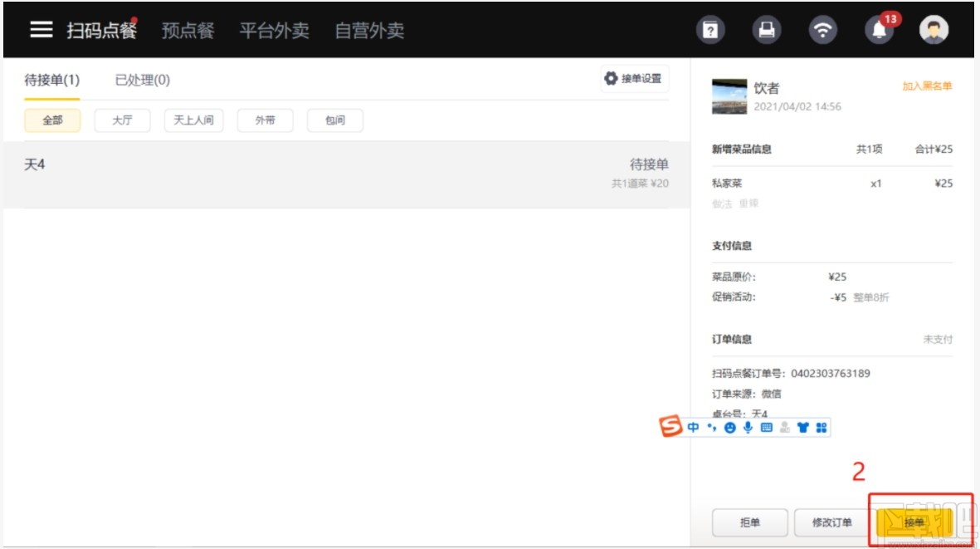Viewport: 980px width, 549px height.
Task: Select the 外带 category filter
Action: click(x=266, y=120)
